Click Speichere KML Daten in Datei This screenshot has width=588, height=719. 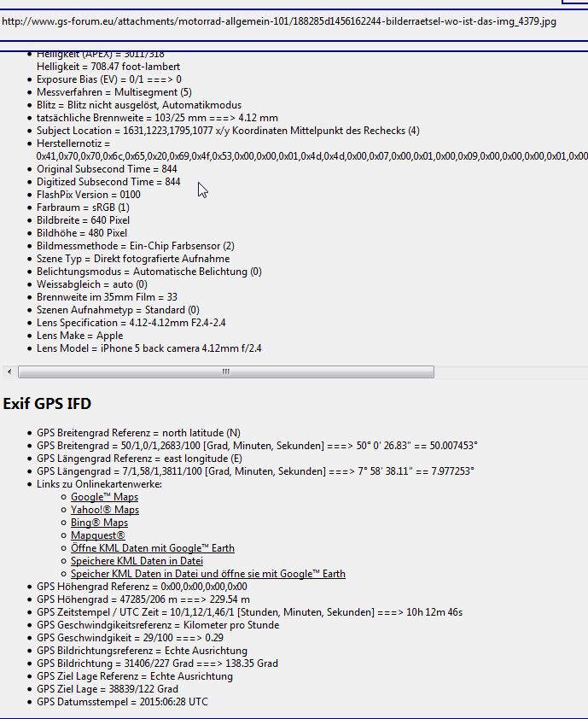[137, 561]
